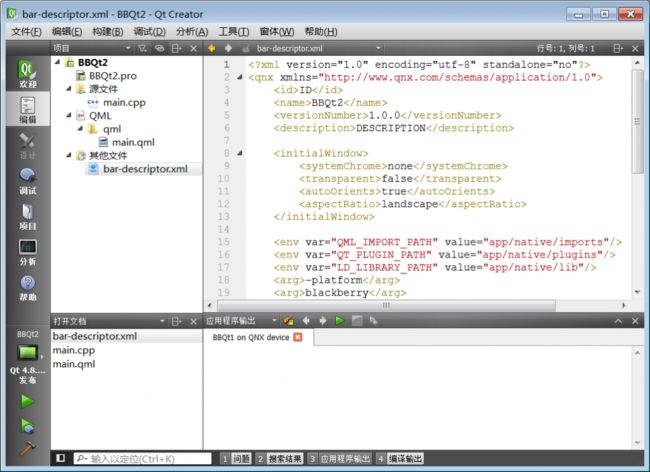Collapse the 其他文件 folder node
This screenshot has height=472, width=650.
click(68, 155)
